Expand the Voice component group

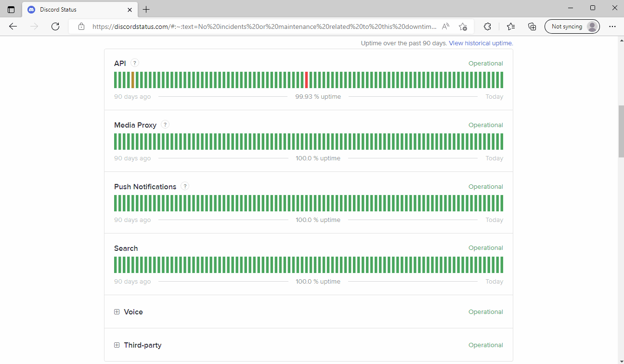[117, 312]
